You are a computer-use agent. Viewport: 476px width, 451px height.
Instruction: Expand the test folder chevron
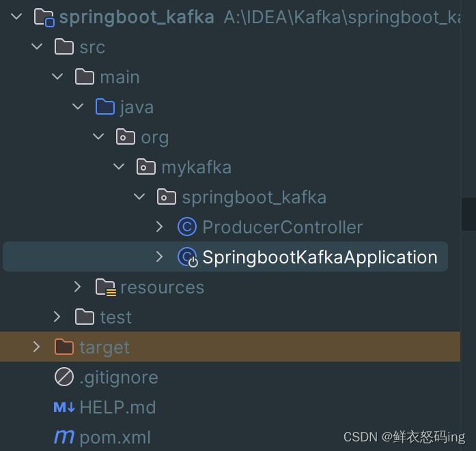click(x=57, y=317)
